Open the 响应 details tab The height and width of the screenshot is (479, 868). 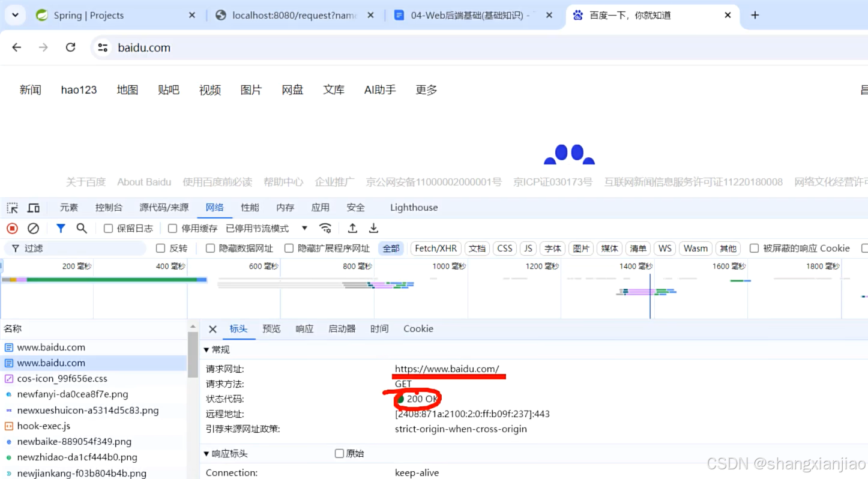304,329
